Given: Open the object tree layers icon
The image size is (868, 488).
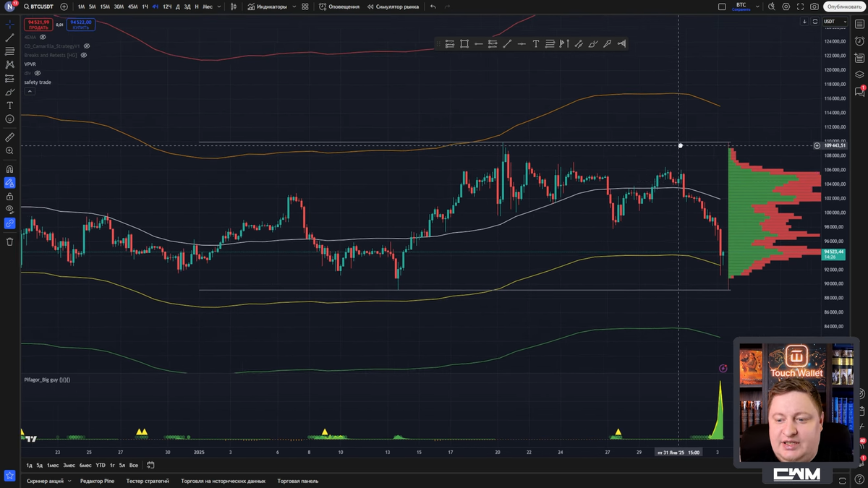Looking at the screenshot, I should [860, 74].
